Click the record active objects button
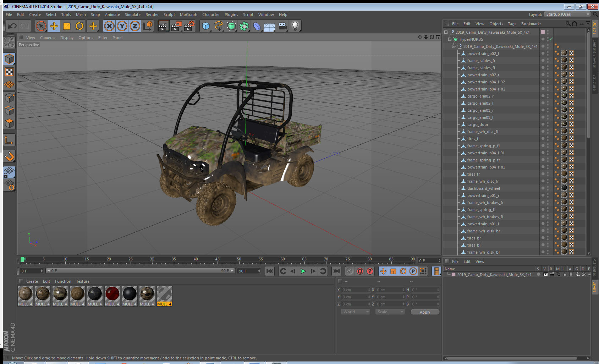This screenshot has height=364, width=599. point(350,271)
